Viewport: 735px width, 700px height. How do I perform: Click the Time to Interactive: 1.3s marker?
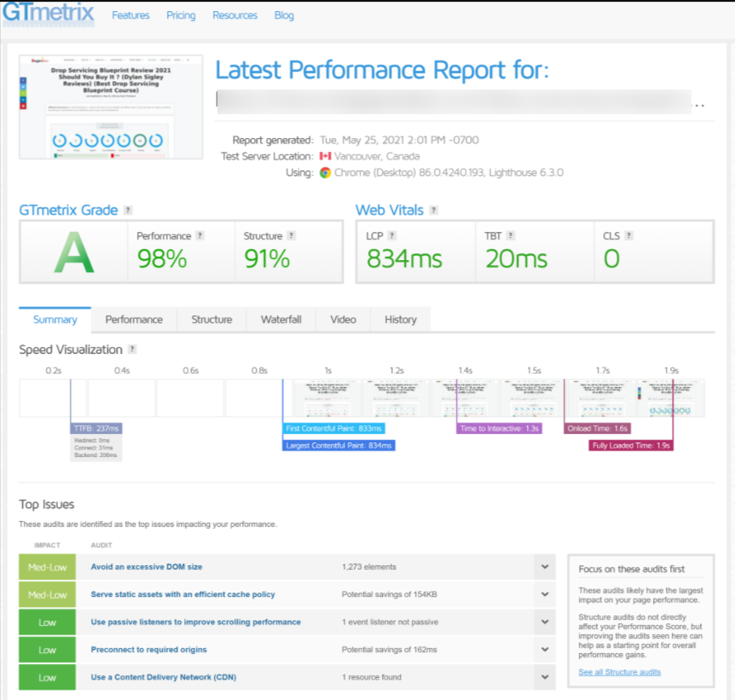(x=499, y=429)
